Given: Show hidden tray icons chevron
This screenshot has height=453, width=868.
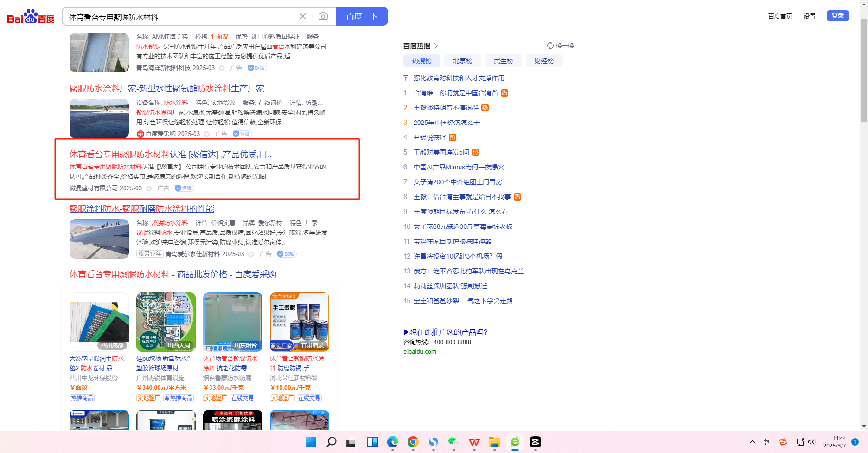Looking at the screenshot, I should pos(752,442).
